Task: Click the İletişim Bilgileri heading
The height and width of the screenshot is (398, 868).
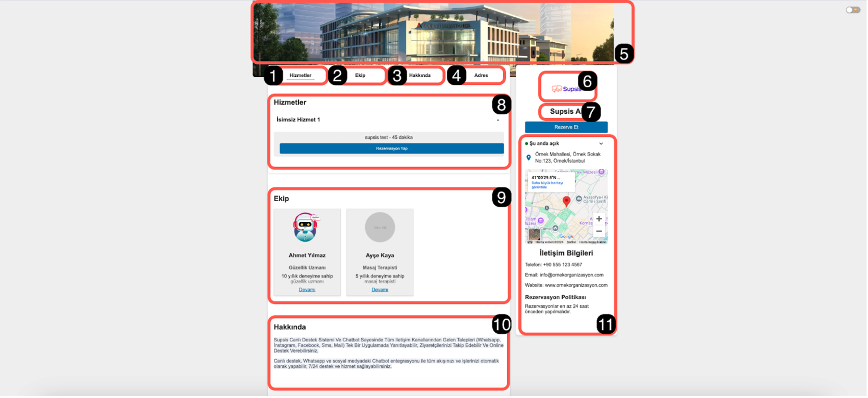Action: coord(567,253)
